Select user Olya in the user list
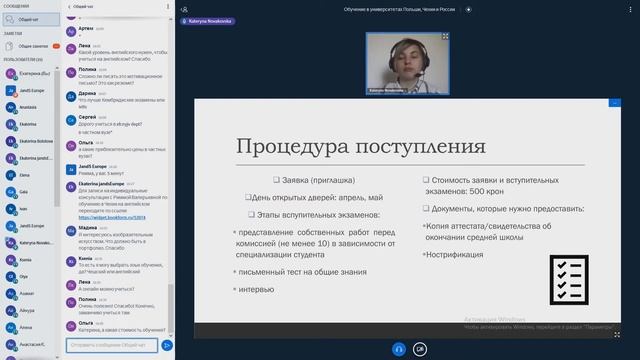 pos(29,277)
